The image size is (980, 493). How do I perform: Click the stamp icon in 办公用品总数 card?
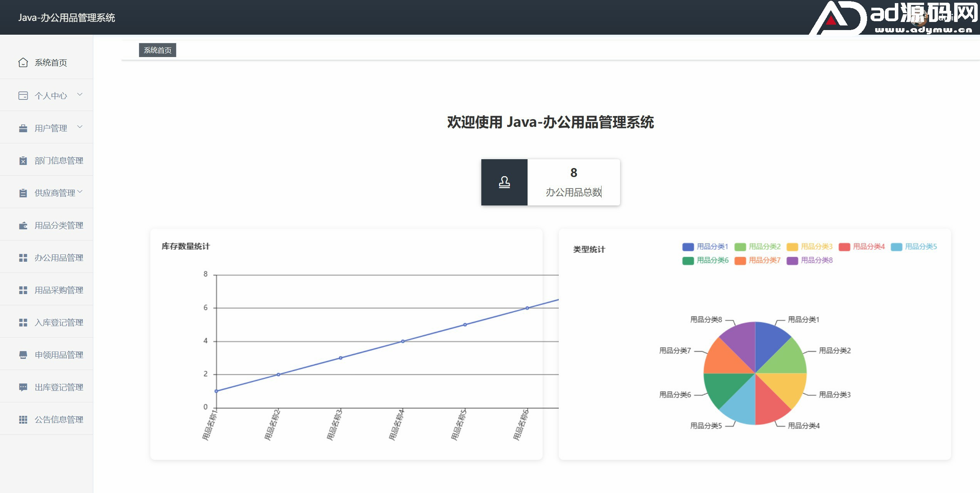tap(504, 182)
